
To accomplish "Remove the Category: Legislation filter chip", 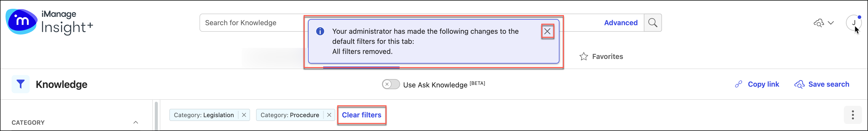I will tap(244, 115).
